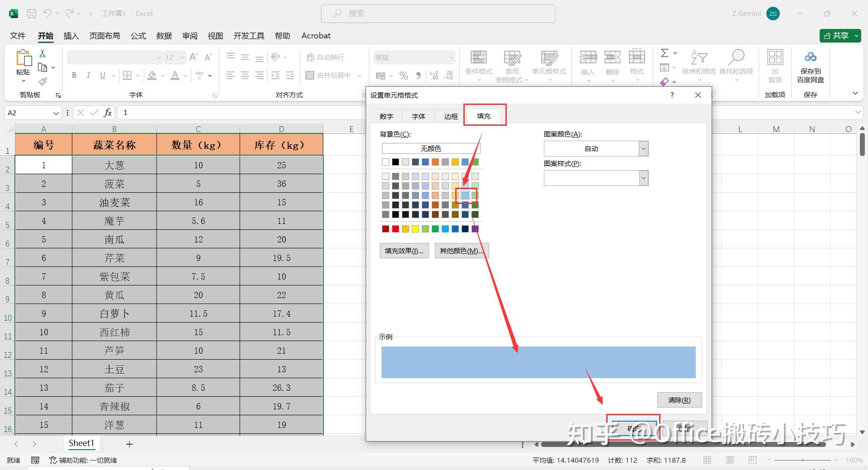Click the More Colors button
This screenshot has width=868, height=470.
click(462, 251)
